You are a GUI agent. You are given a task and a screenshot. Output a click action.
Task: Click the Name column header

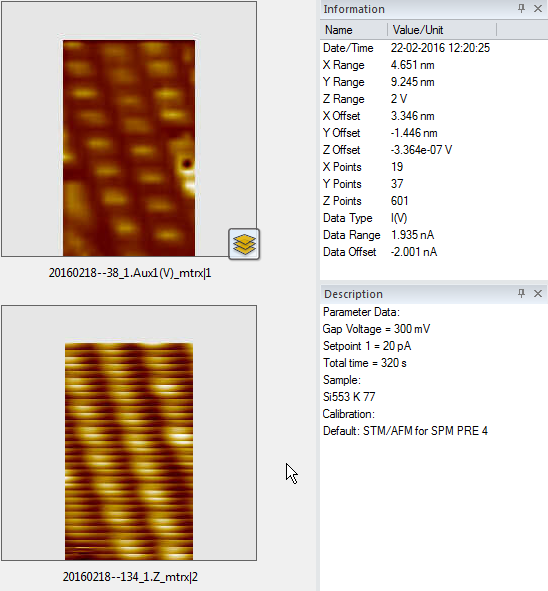pos(354,30)
